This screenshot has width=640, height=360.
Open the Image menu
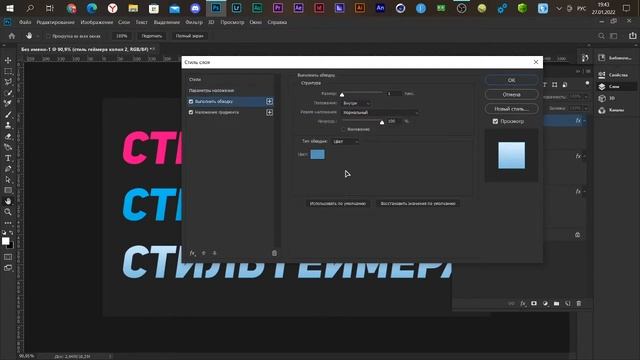click(97, 22)
